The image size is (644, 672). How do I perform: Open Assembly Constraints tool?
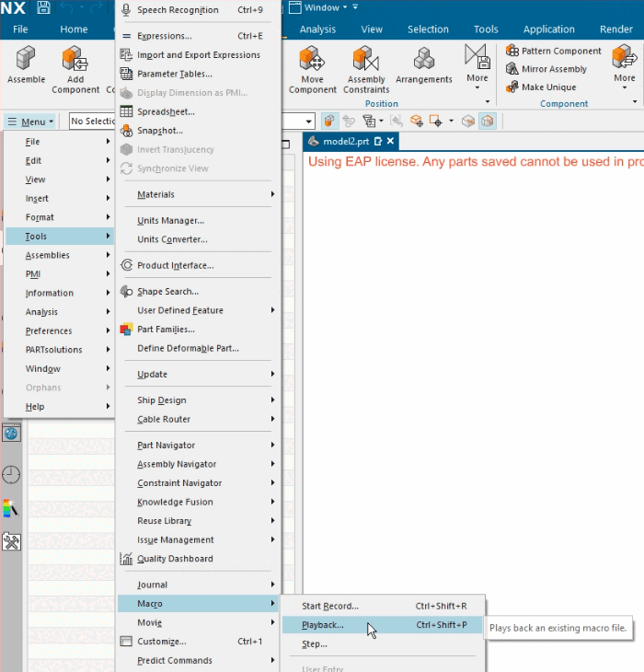[x=366, y=70]
